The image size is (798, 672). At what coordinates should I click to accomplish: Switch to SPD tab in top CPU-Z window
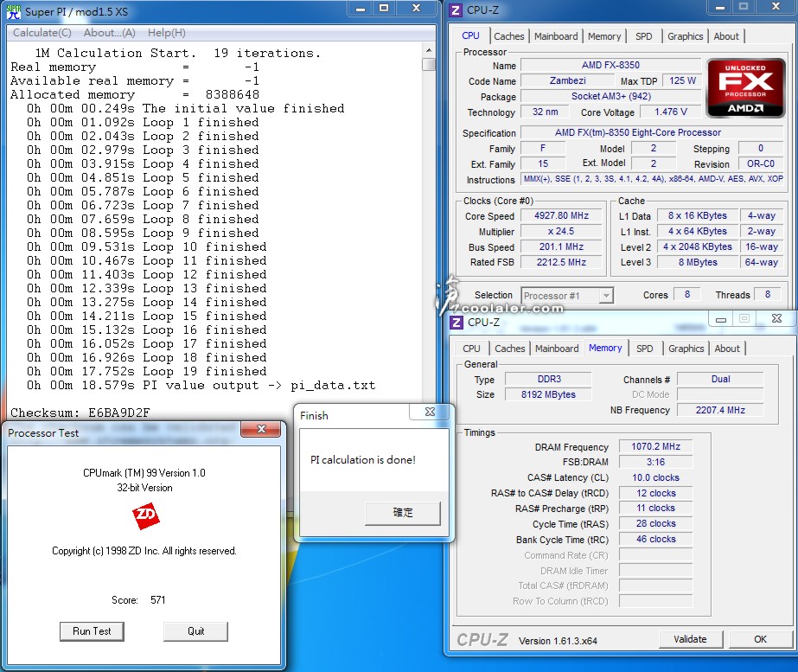[x=644, y=36]
